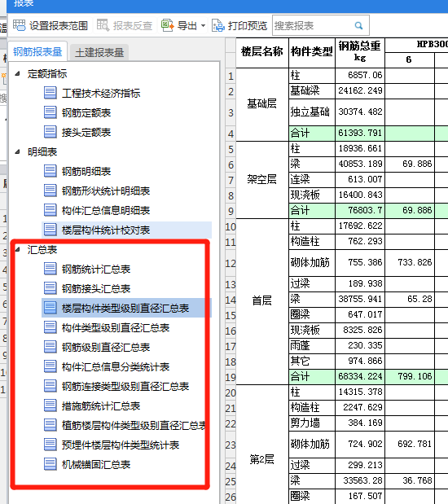Open the 钢筋接头汇总表 report
Screen dimensions: 448x504
(x=96, y=289)
